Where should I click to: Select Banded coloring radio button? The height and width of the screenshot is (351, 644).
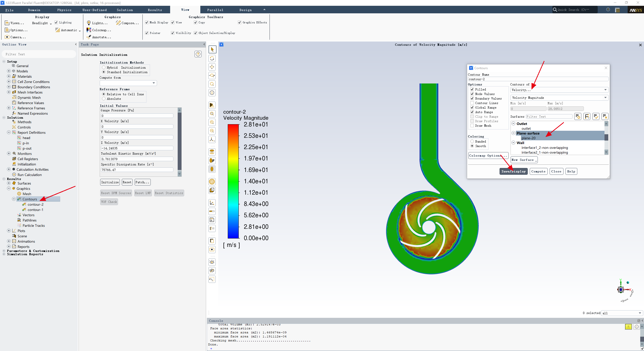(x=472, y=142)
